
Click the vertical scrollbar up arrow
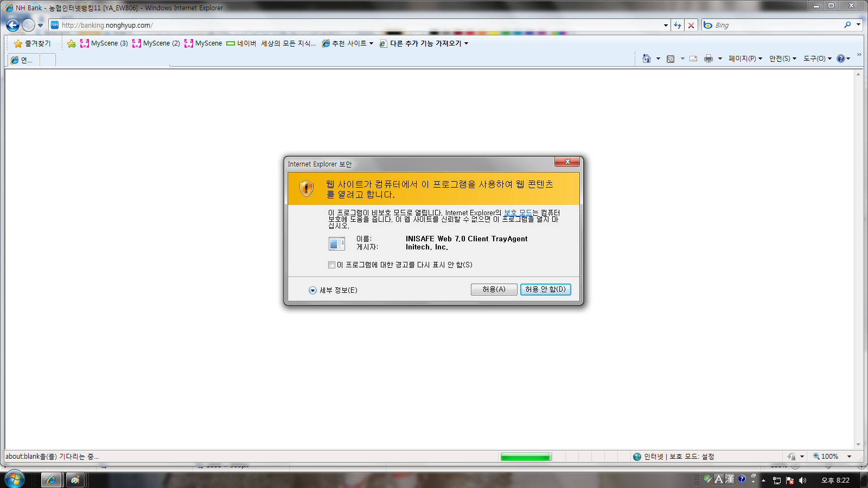[x=858, y=74]
